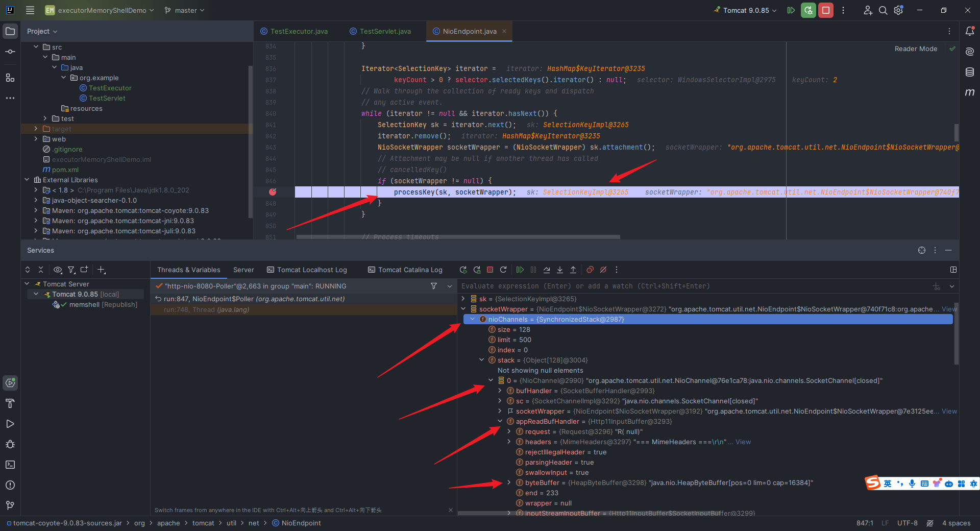Open the Project tool window icon

(10, 31)
